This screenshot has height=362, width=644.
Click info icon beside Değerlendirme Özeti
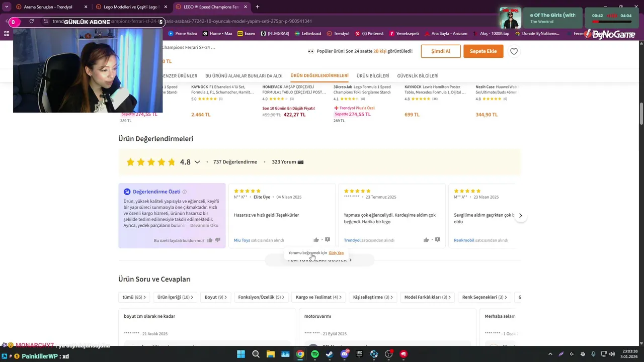[x=185, y=192]
